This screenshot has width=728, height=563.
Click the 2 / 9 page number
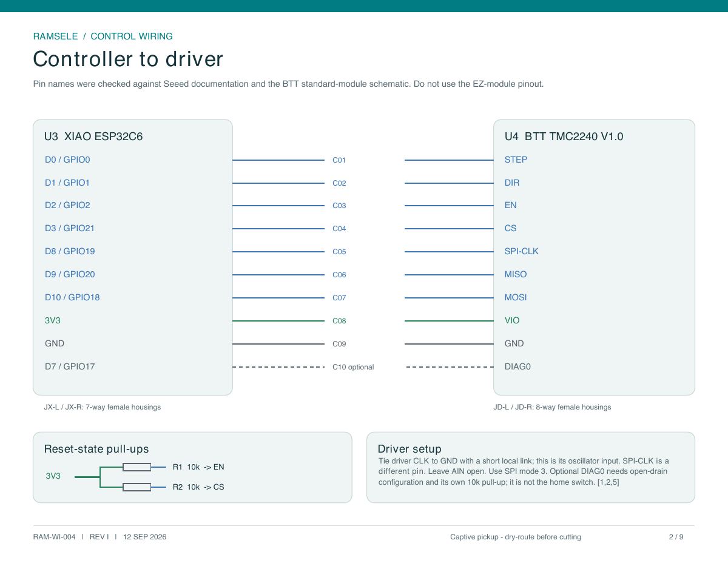click(x=676, y=537)
